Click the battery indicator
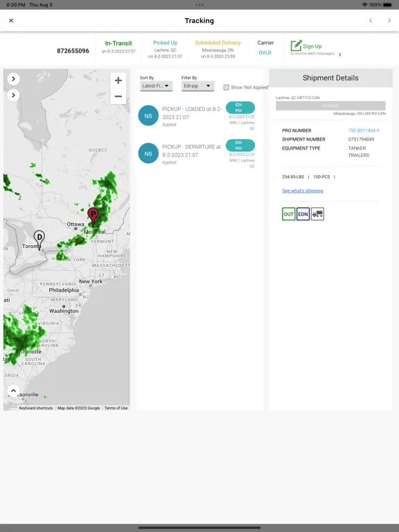The image size is (399, 532). pos(388,5)
